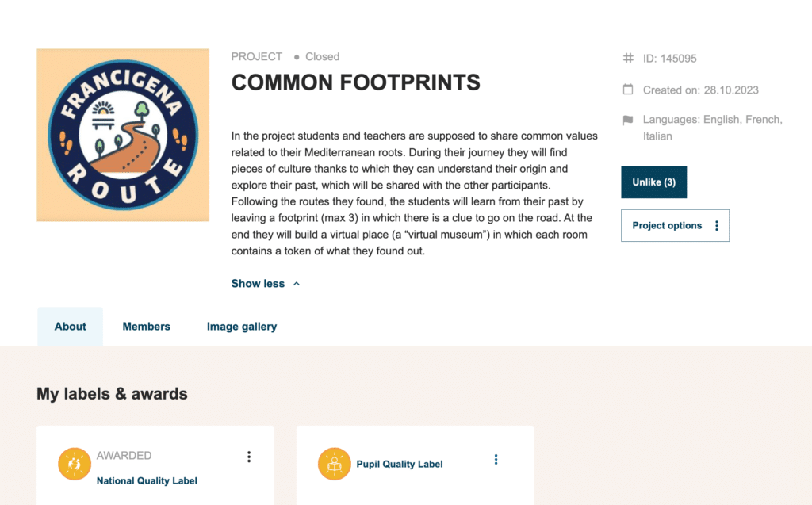The width and height of the screenshot is (812, 505).
Task: Collapse description with Show less
Action: point(258,284)
